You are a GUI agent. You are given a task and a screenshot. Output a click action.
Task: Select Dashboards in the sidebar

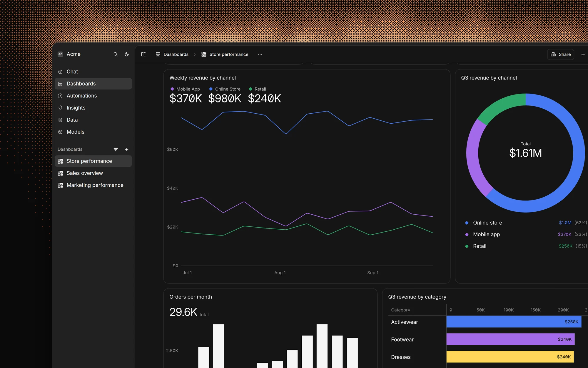[x=93, y=84]
